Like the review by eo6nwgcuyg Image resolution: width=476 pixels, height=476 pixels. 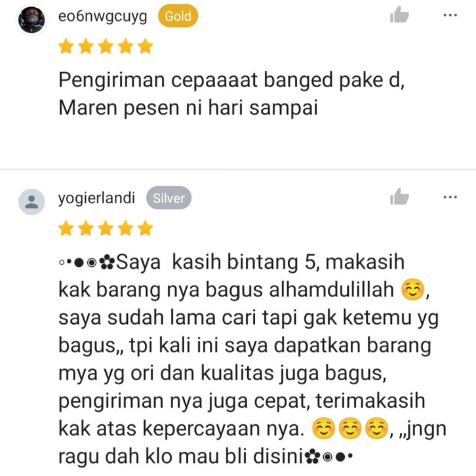[x=399, y=15]
